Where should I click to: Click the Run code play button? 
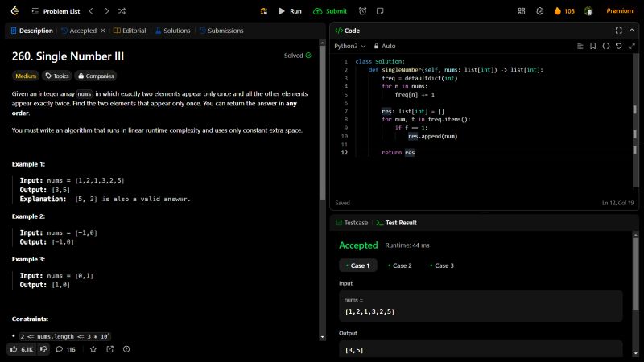click(289, 11)
